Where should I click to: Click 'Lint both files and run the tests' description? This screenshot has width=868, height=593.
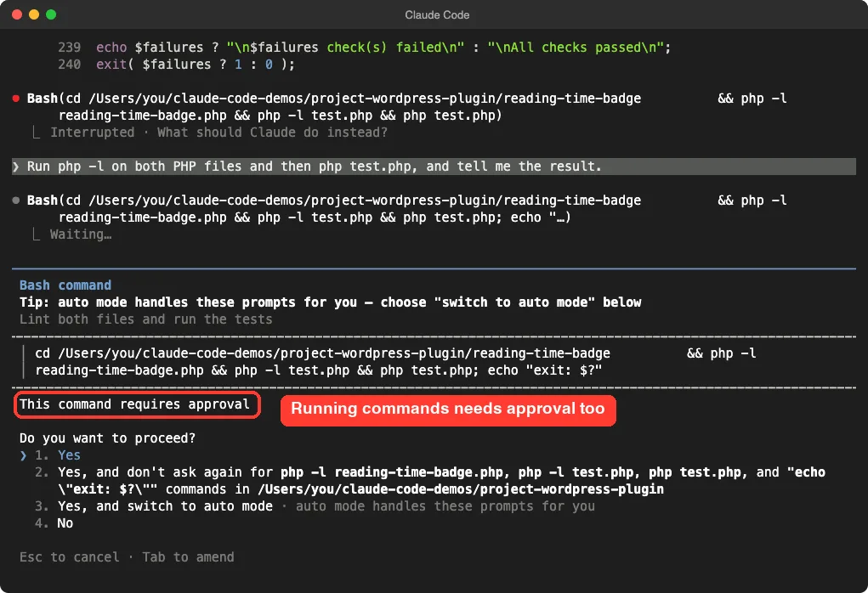tap(146, 319)
